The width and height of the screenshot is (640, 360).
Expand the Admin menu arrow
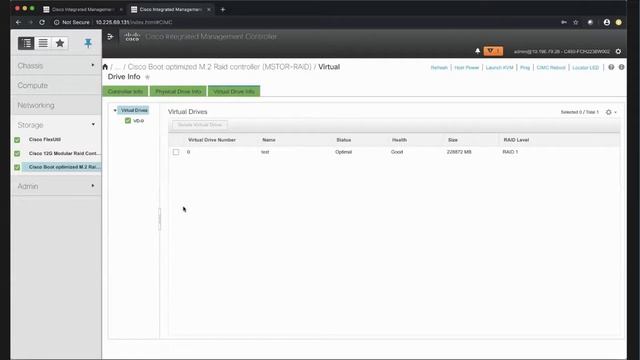tap(93, 186)
